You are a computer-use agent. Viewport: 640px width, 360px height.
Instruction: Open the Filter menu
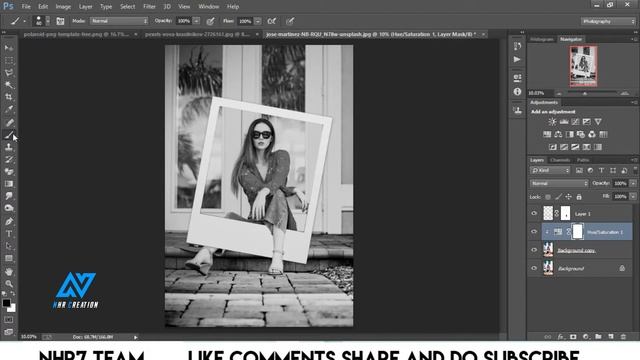pos(149,7)
